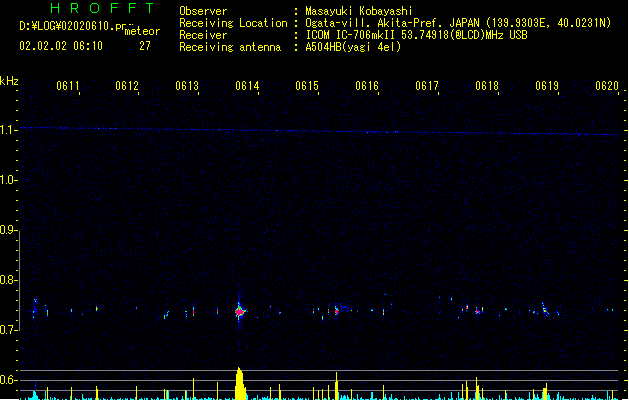Click the A504HB(yagi 4el) antenna value
The image size is (629, 400).
tap(353, 47)
